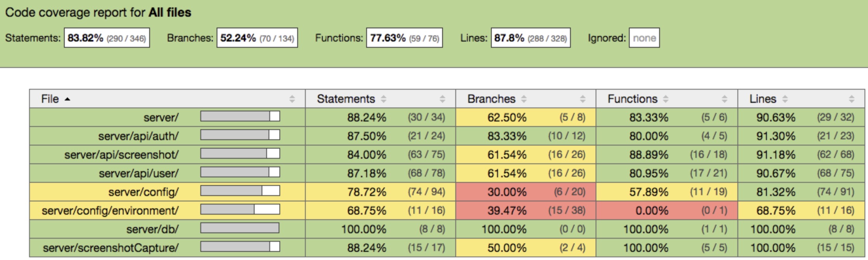
Task: Open the server/api/screenshot/ folder link
Action: 121,155
